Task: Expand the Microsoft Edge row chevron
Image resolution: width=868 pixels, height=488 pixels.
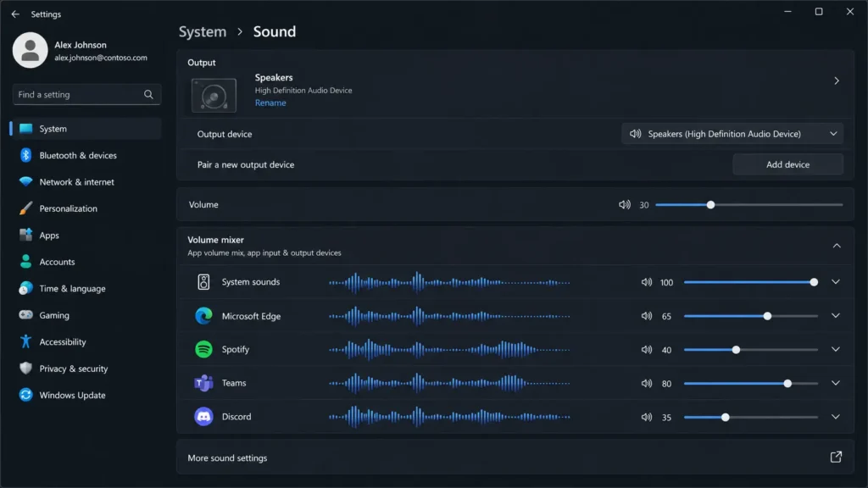Action: click(835, 316)
